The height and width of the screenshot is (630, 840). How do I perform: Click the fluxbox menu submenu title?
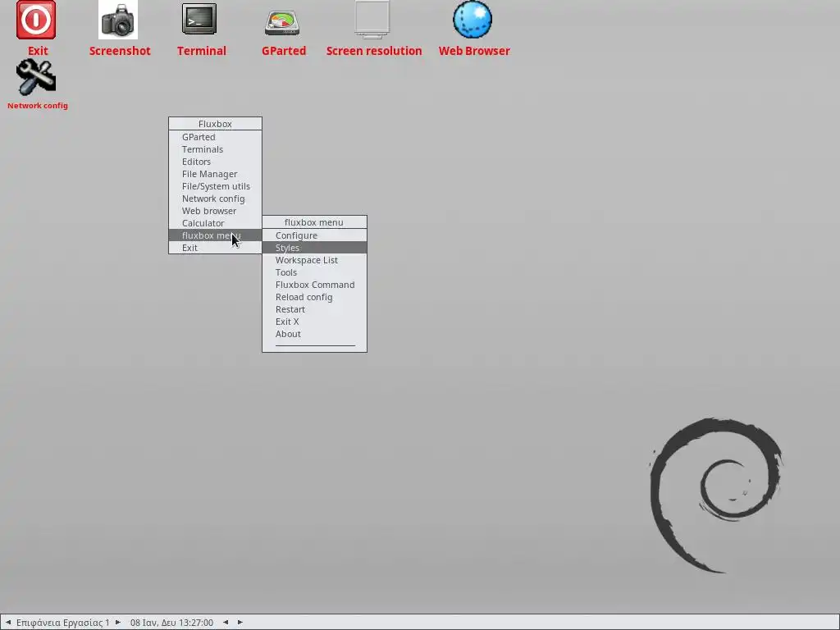[314, 222]
